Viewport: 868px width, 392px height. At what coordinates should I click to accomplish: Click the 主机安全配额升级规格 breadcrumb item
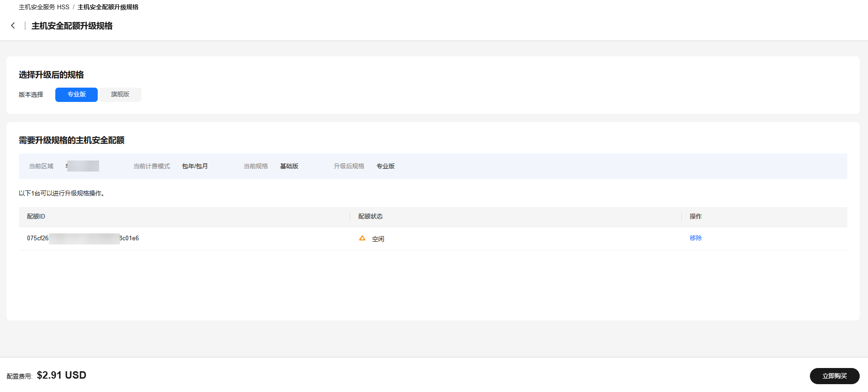point(108,7)
